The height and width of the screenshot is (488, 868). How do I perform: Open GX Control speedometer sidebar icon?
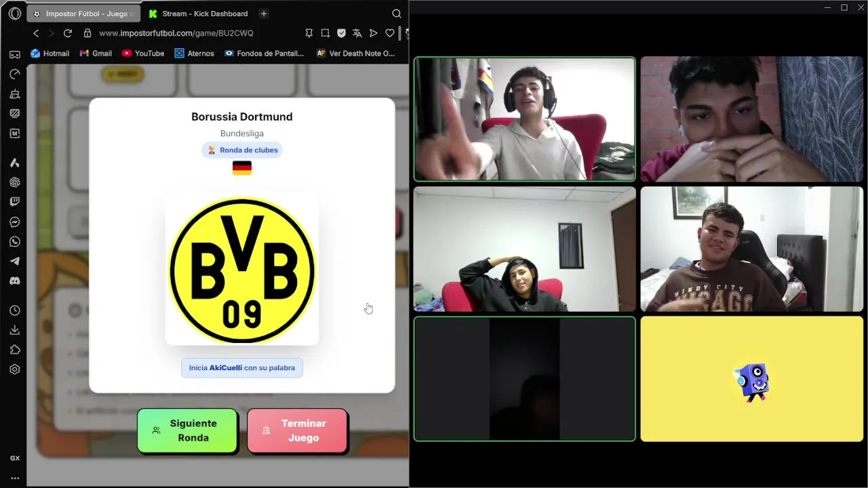(x=15, y=74)
